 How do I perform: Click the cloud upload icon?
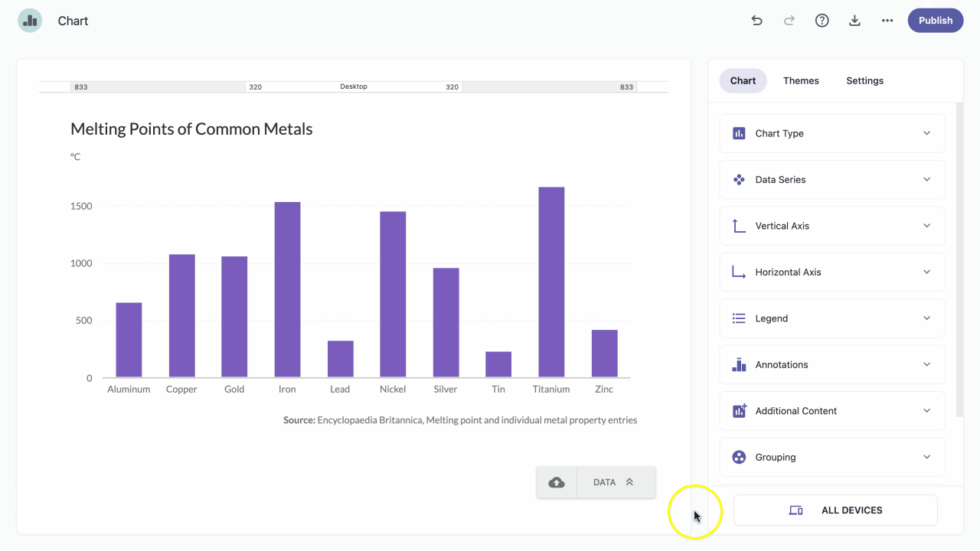click(x=557, y=482)
